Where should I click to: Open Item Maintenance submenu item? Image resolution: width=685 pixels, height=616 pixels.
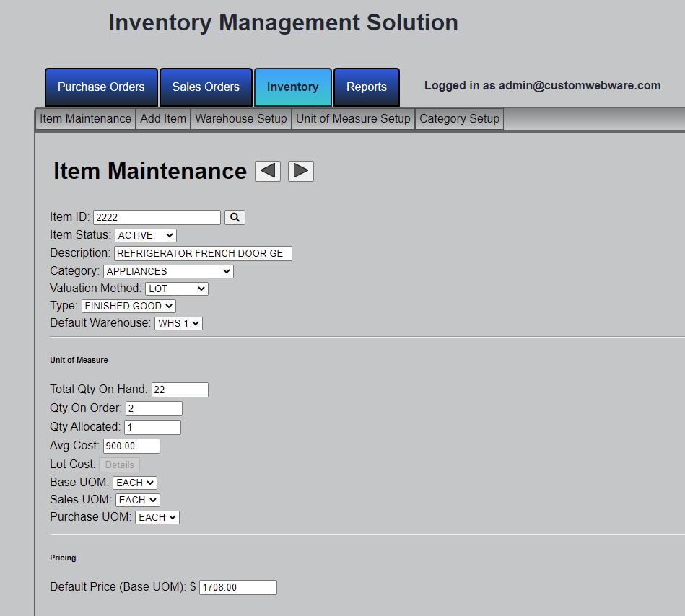point(86,119)
